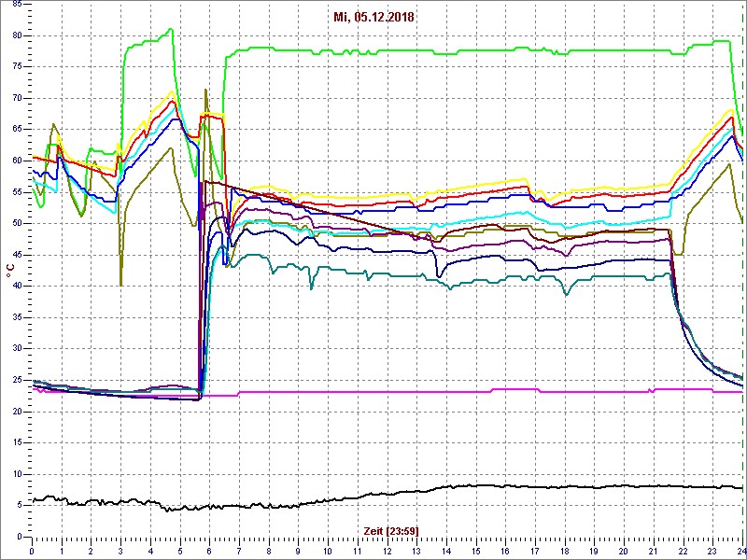Select hour 17 label on time axis
The width and height of the screenshot is (747, 560).
(535, 551)
